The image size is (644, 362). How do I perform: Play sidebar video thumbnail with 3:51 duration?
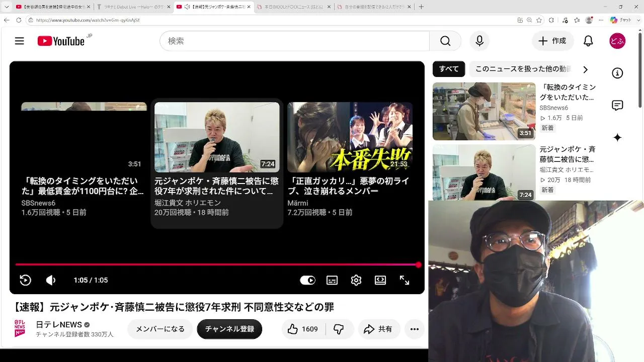click(484, 111)
